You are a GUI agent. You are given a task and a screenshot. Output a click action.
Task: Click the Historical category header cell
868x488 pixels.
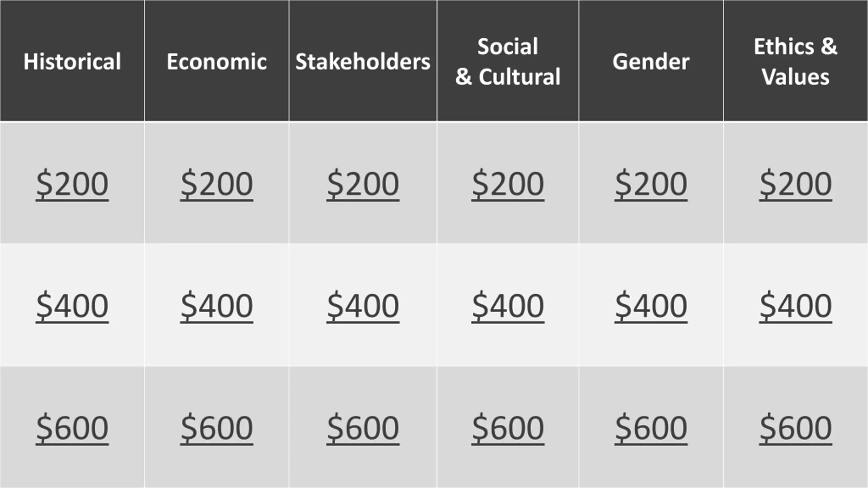tap(72, 61)
